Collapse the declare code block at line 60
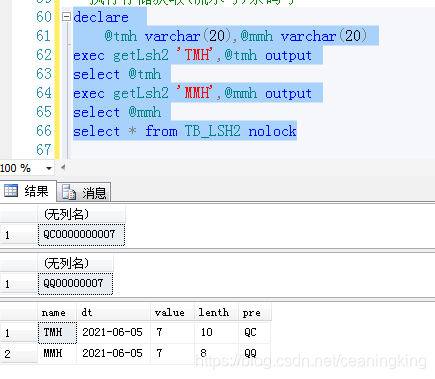The width and height of the screenshot is (435, 379). 67,17
